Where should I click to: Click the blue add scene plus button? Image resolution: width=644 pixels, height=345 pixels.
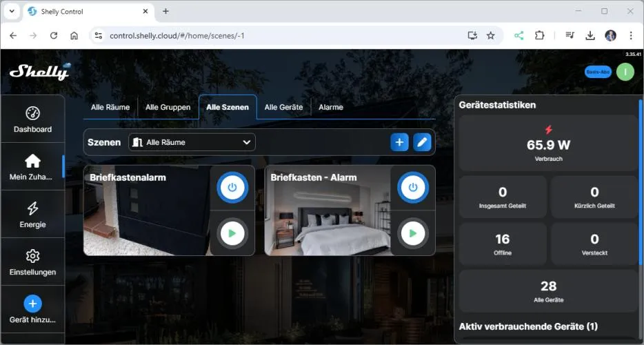click(399, 142)
